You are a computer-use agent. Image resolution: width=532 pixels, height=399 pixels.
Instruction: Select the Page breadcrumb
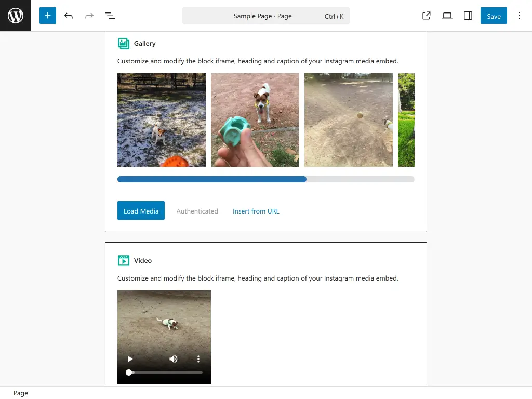[20, 393]
